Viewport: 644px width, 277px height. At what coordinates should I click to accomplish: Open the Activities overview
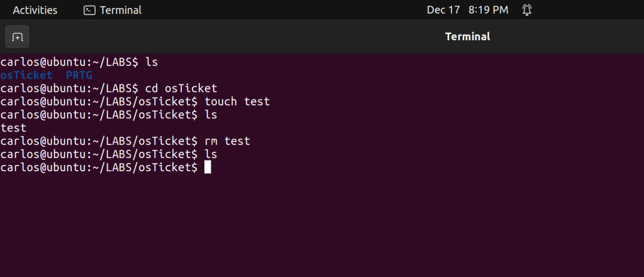[35, 10]
